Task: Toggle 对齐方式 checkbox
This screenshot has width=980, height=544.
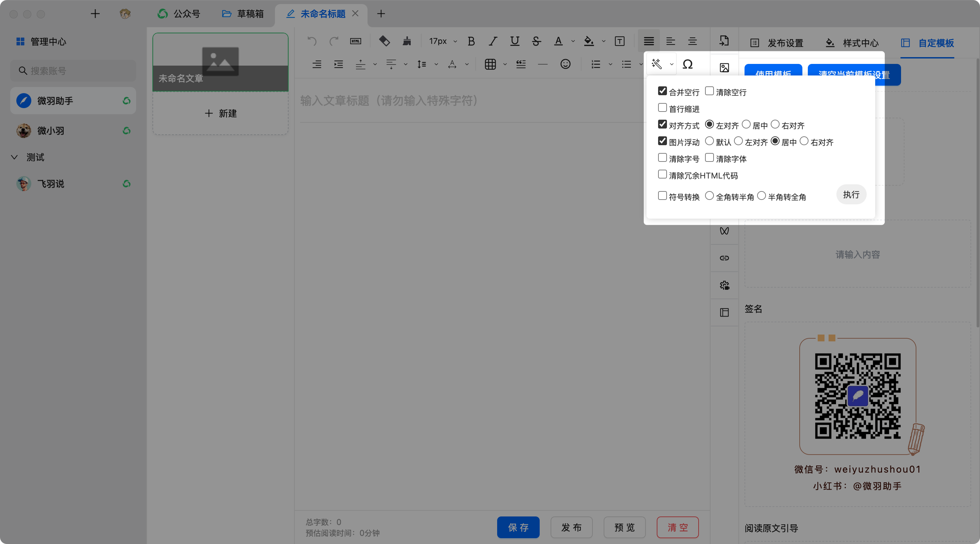Action: click(662, 124)
